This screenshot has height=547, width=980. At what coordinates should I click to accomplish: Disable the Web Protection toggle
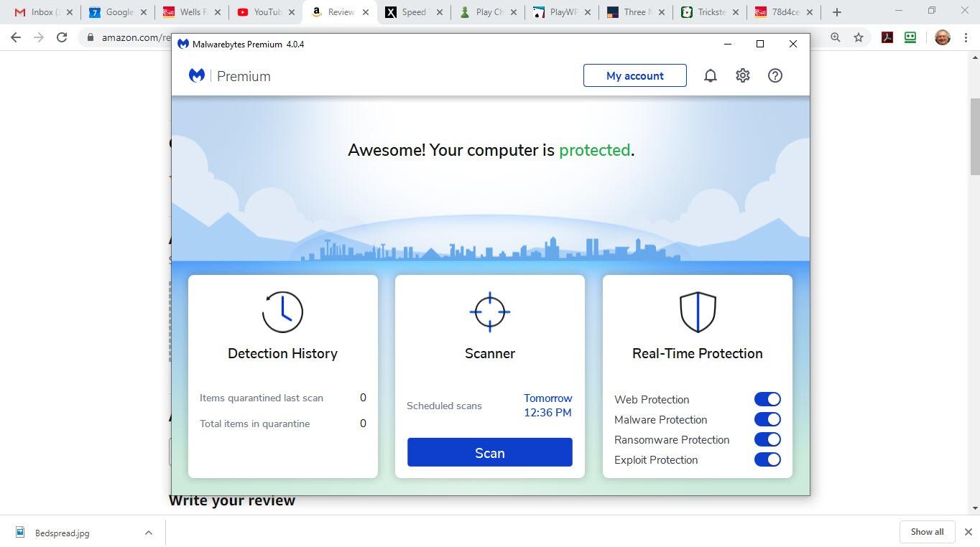(x=767, y=398)
